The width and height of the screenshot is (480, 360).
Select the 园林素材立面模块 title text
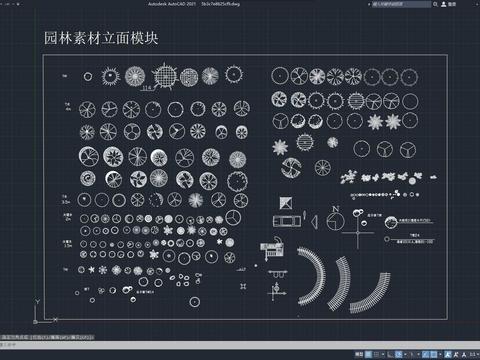click(x=101, y=38)
